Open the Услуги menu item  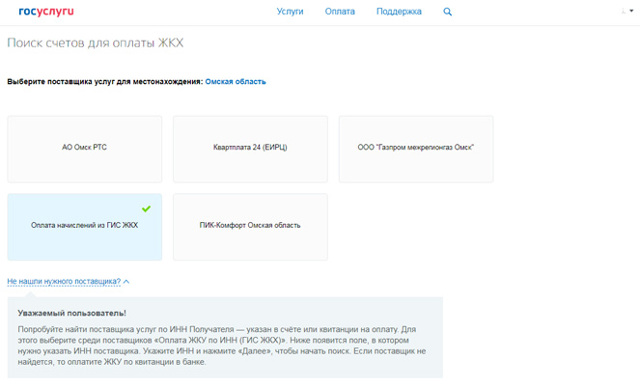pos(290,11)
